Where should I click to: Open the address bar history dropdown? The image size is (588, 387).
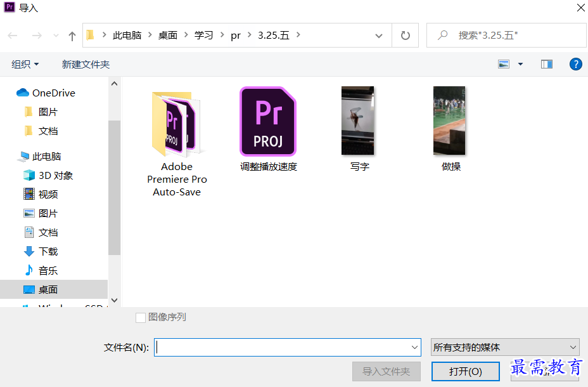[x=379, y=36]
